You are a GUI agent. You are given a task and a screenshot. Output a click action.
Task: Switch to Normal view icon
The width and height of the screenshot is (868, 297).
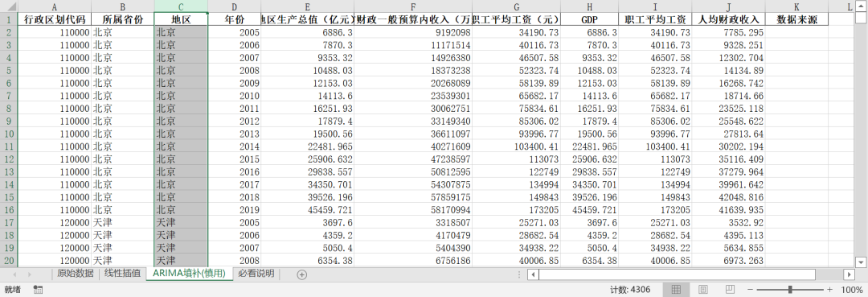pos(676,289)
